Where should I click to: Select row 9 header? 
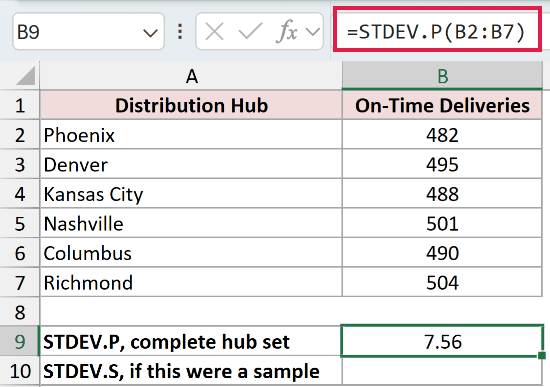pyautogui.click(x=20, y=341)
